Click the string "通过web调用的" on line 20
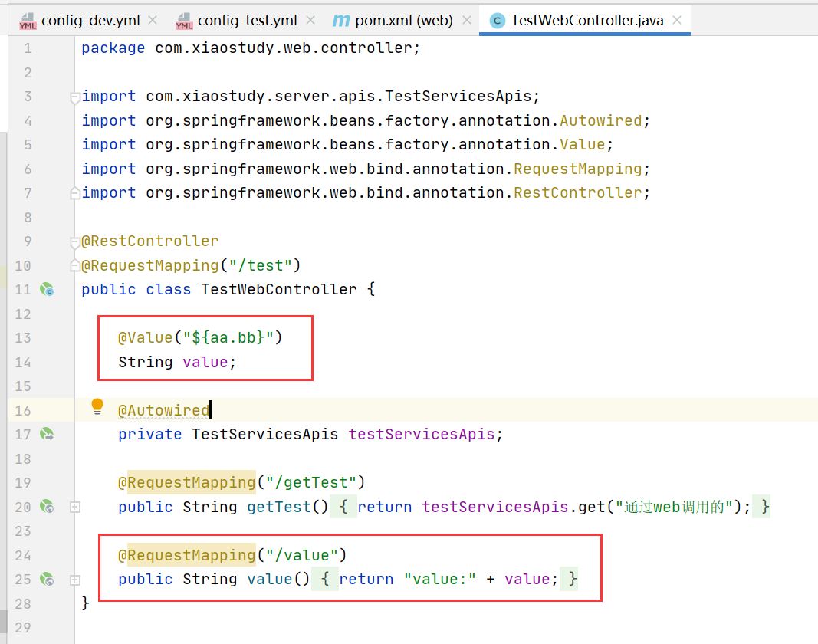 pos(674,507)
